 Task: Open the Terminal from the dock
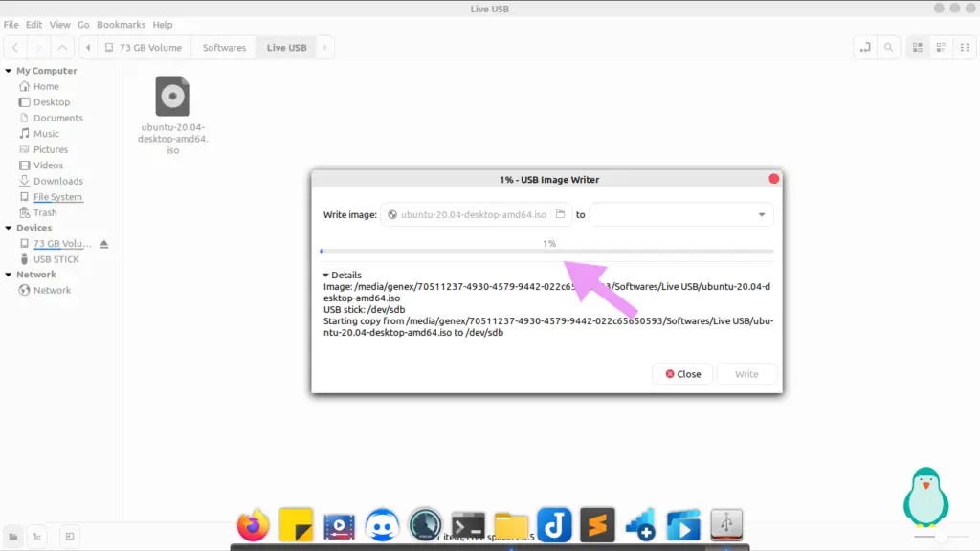(468, 525)
